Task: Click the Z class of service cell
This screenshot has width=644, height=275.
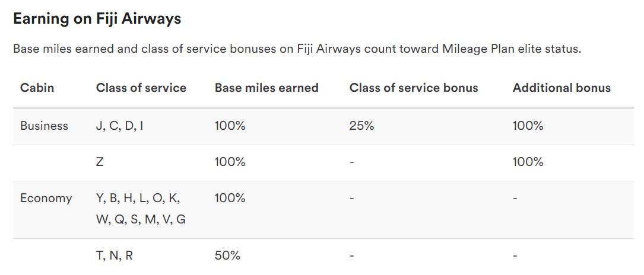Action: coord(99,162)
